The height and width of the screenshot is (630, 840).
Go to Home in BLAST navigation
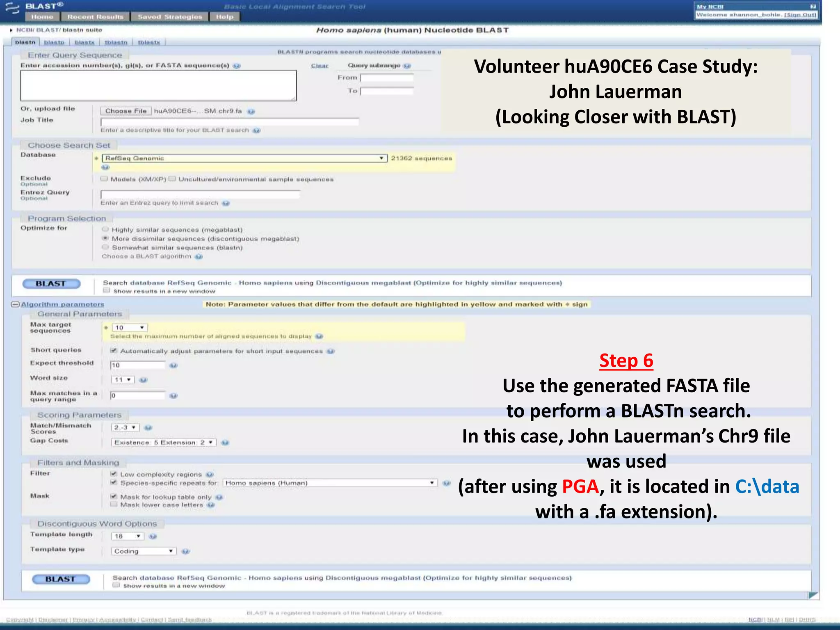coord(42,17)
